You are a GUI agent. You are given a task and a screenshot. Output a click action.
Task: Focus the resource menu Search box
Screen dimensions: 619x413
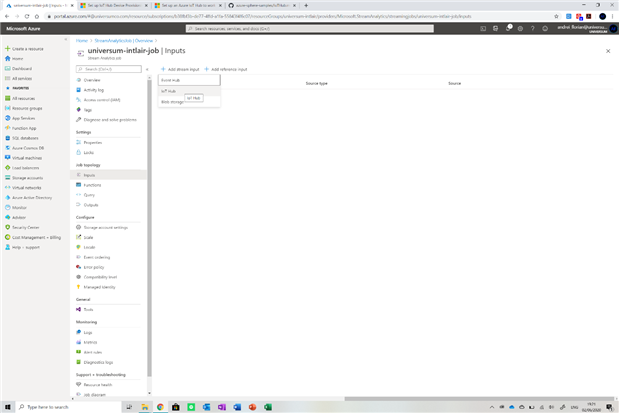pos(109,69)
